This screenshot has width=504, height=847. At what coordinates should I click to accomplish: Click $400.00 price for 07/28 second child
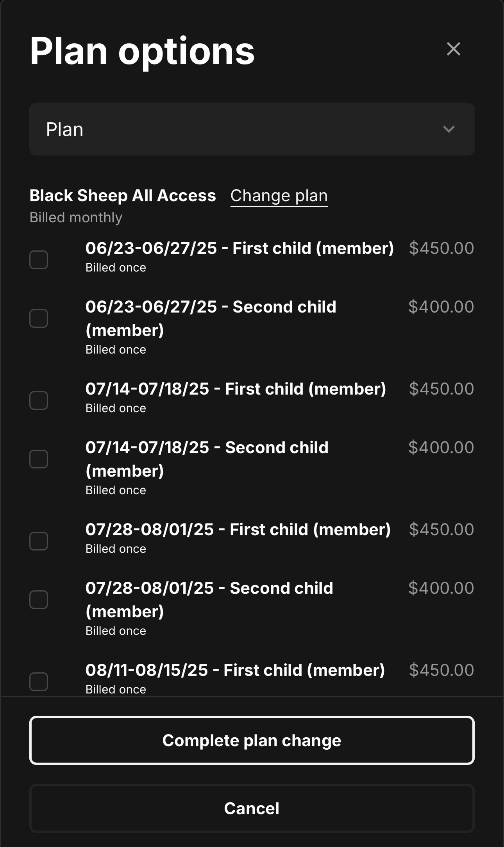click(x=441, y=588)
